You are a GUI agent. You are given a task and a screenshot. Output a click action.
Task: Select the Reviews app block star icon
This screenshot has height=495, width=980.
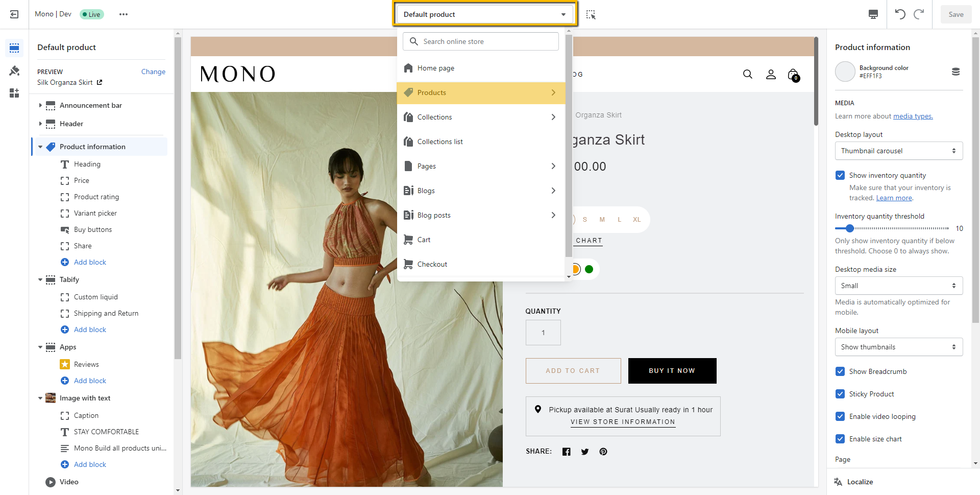pyautogui.click(x=65, y=364)
